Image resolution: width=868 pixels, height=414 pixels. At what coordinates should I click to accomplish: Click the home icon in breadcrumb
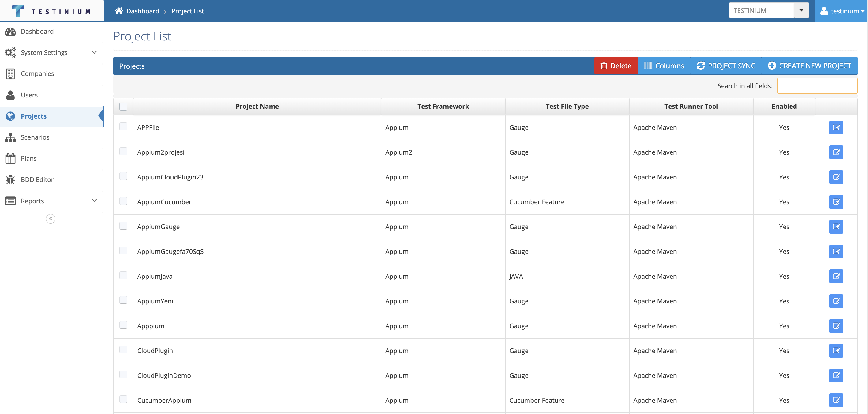[119, 11]
